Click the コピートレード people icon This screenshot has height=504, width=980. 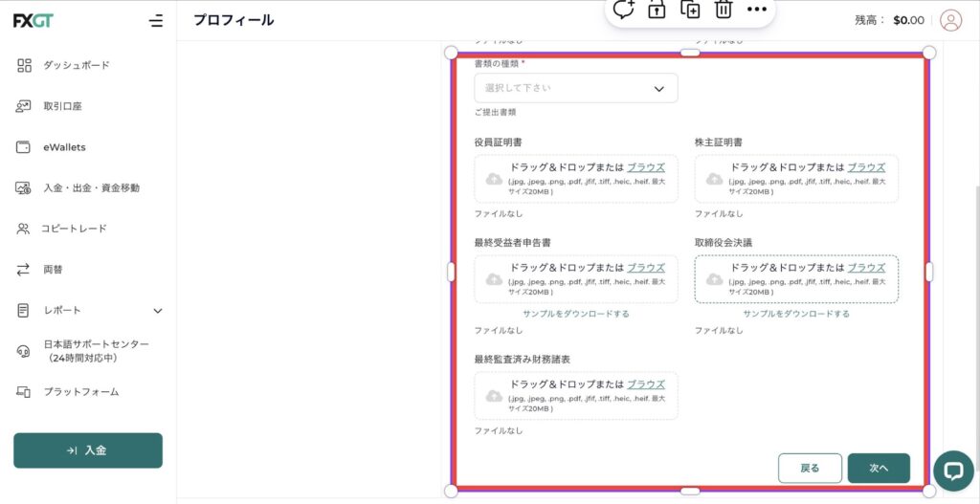[x=23, y=229]
